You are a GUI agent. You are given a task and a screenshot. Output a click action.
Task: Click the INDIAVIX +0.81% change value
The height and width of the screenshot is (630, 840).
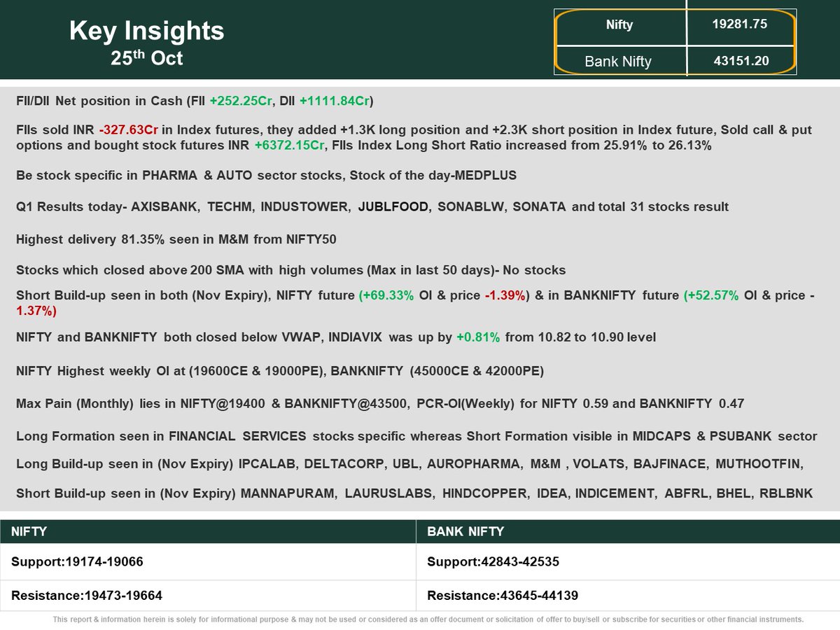coord(478,337)
